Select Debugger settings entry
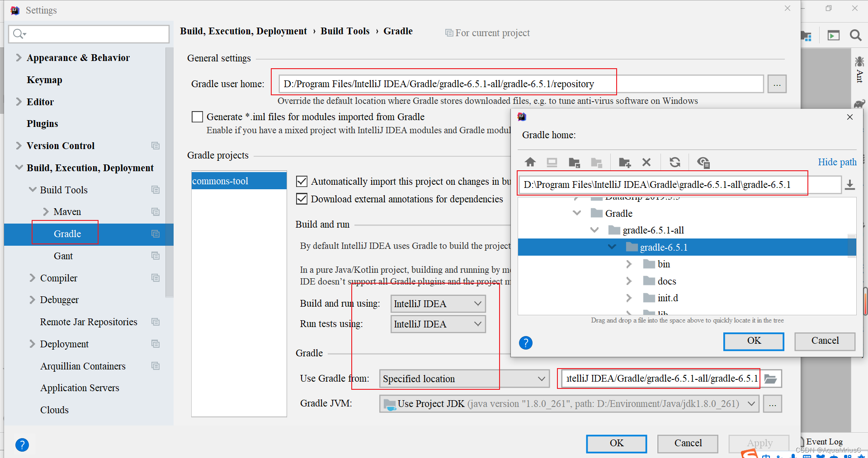 (59, 300)
